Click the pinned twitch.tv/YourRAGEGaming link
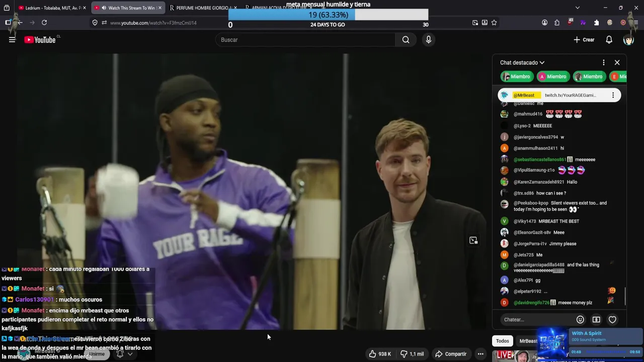The height and width of the screenshot is (362, 644). click(x=570, y=95)
